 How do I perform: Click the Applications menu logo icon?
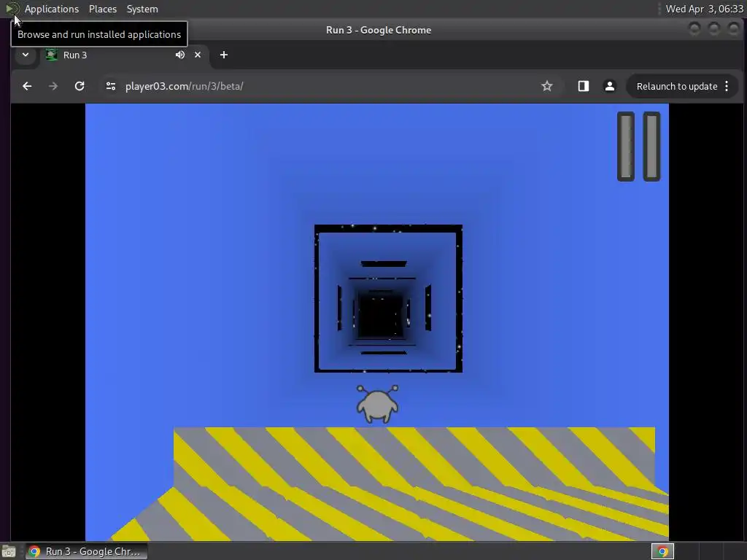click(x=12, y=9)
